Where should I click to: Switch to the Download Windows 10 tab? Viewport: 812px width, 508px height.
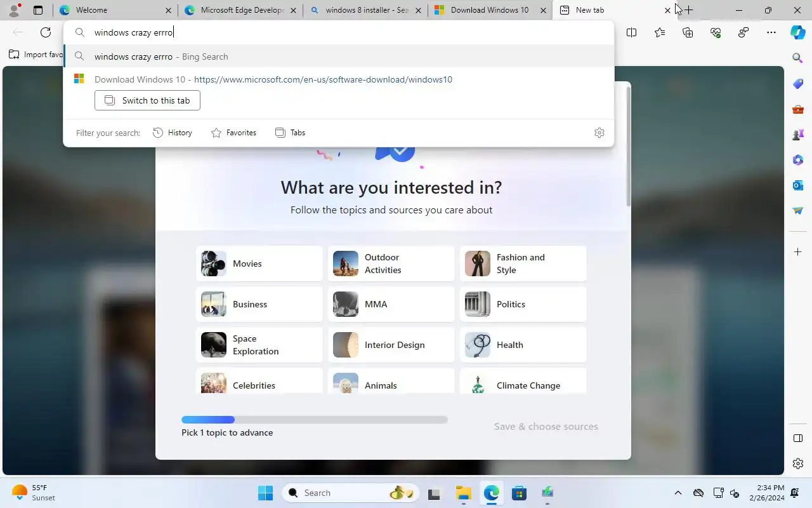490,10
